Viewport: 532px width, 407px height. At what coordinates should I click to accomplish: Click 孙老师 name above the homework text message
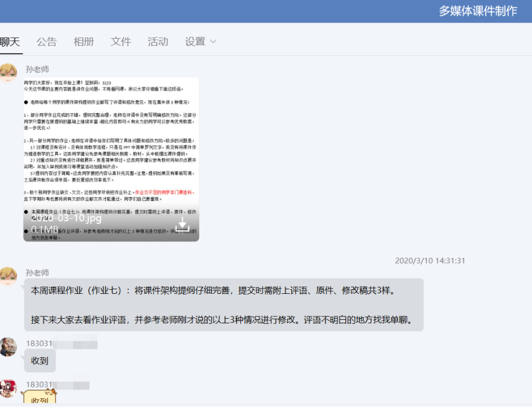coord(38,272)
